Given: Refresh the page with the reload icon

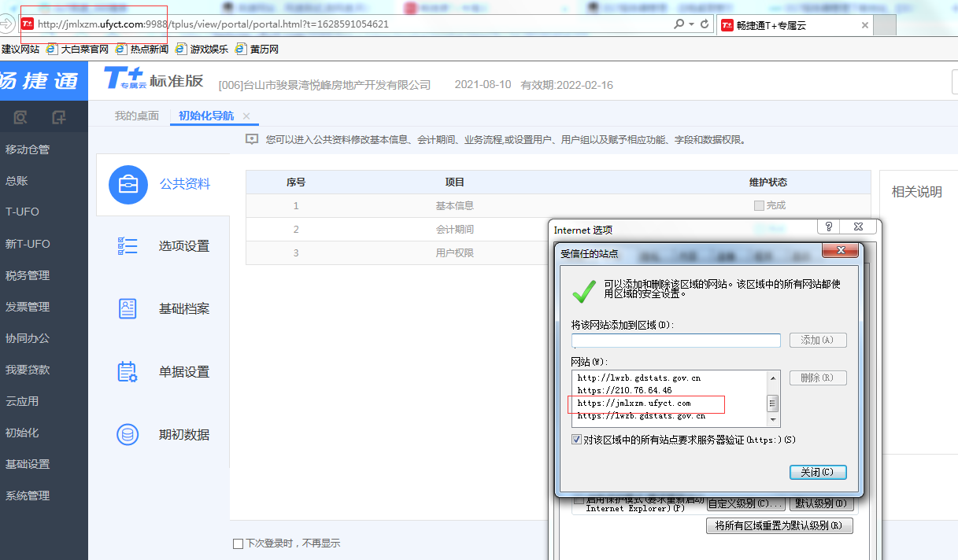Looking at the screenshot, I should (705, 24).
